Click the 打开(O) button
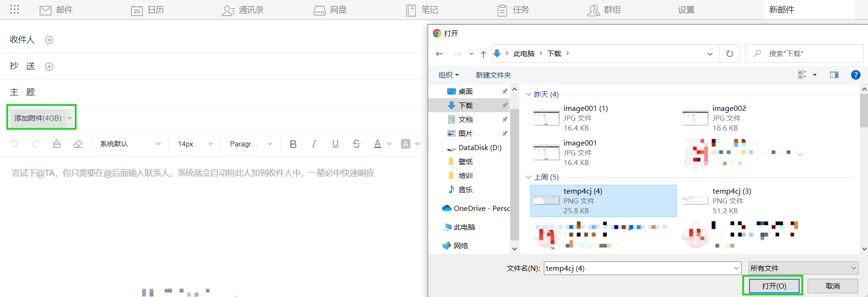The height and width of the screenshot is (297, 868). click(x=774, y=286)
